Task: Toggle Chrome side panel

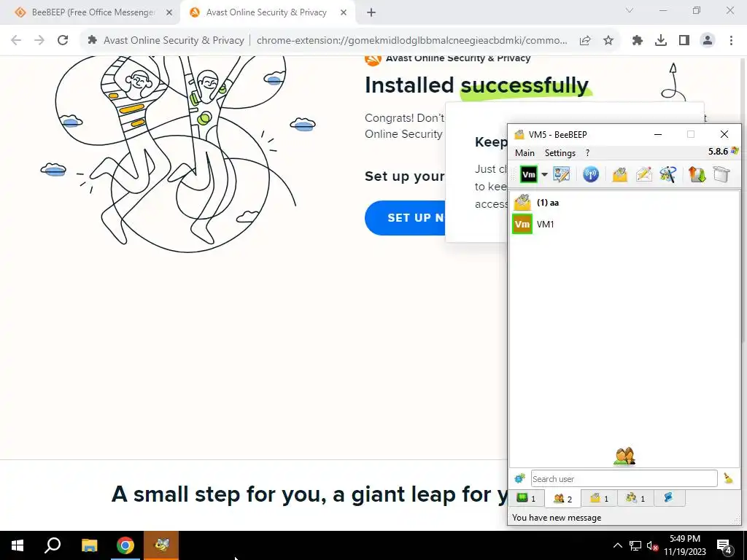Action: pos(684,41)
